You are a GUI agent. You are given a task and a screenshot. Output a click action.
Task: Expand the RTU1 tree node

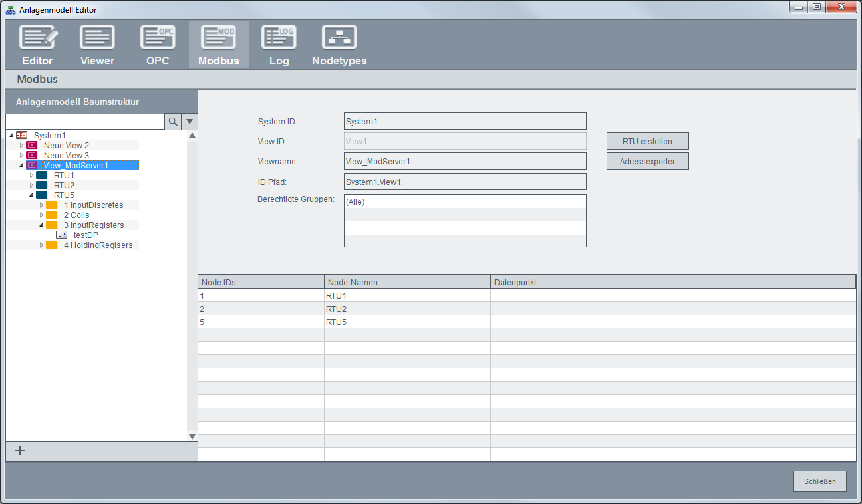click(x=31, y=175)
